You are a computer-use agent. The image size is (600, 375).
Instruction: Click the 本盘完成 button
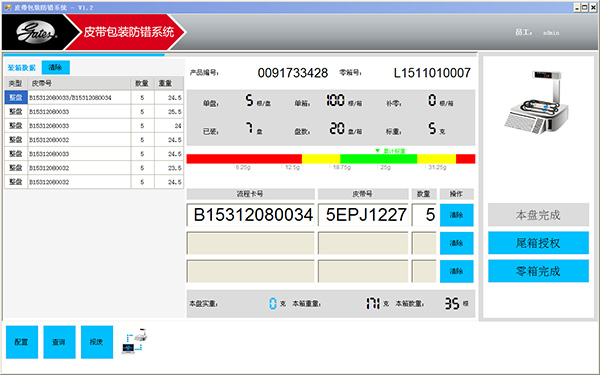538,215
